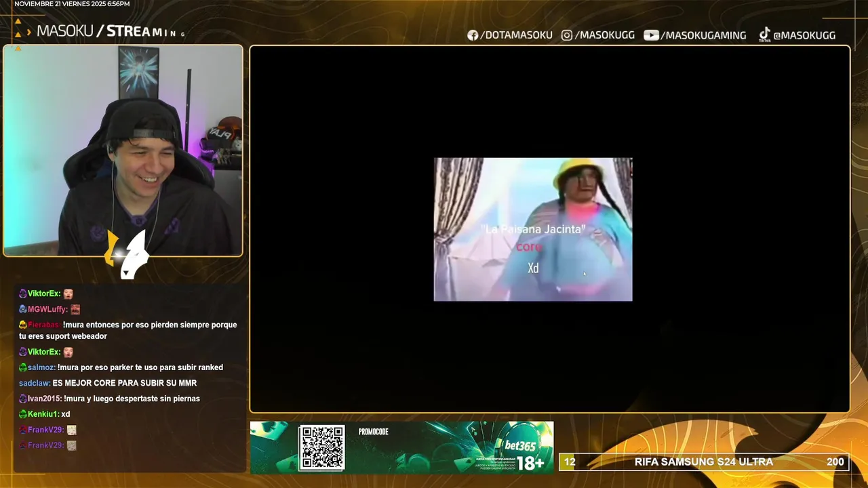Image resolution: width=868 pixels, height=488 pixels.
Task: Click the username Kenkiu1 in chat
Action: pos(43,414)
